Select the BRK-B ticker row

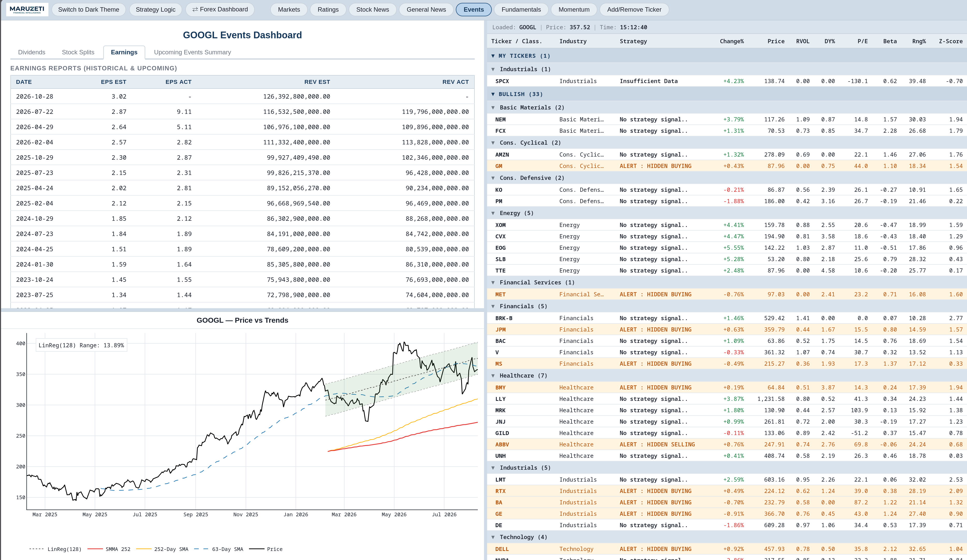pos(727,318)
